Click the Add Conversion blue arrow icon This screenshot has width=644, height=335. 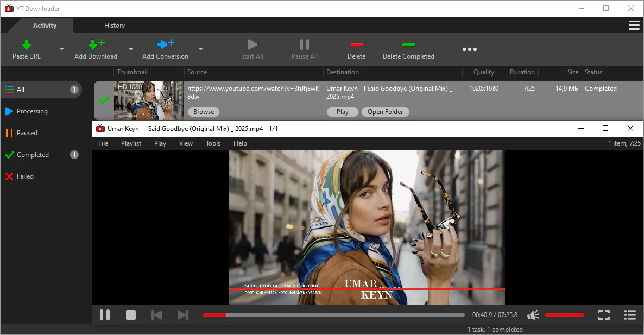click(x=165, y=45)
